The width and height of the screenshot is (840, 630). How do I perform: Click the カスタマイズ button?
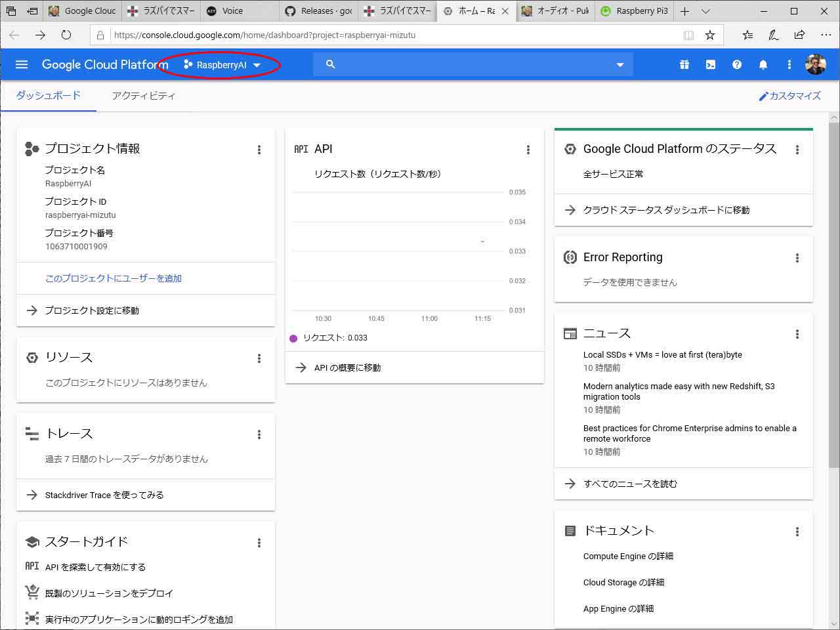tap(789, 96)
